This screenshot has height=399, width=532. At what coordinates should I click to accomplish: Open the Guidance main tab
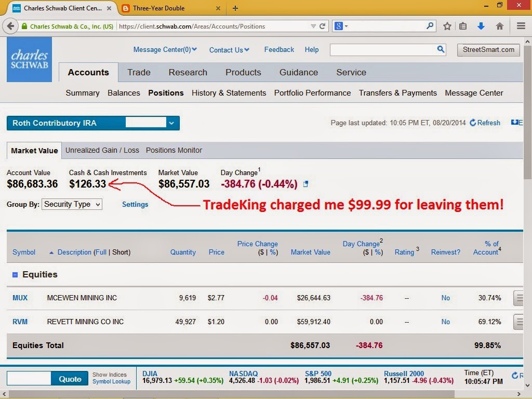click(x=299, y=72)
